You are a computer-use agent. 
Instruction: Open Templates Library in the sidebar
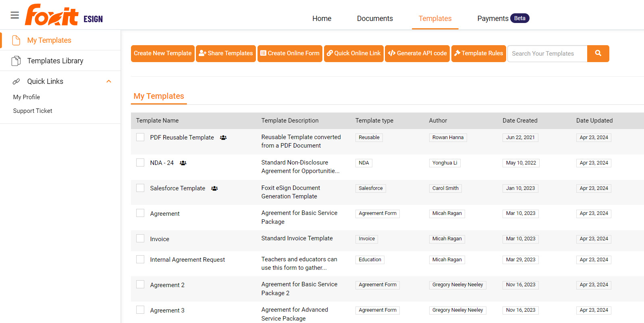55,61
